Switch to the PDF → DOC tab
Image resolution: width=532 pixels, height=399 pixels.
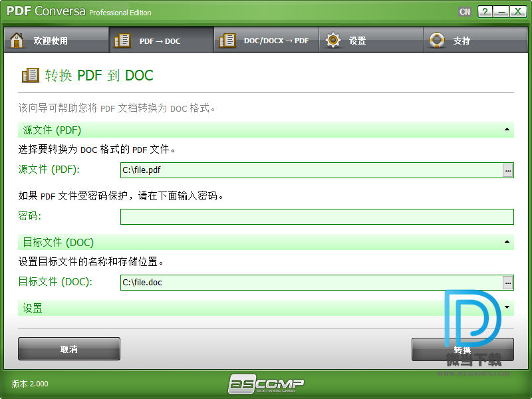(x=162, y=40)
